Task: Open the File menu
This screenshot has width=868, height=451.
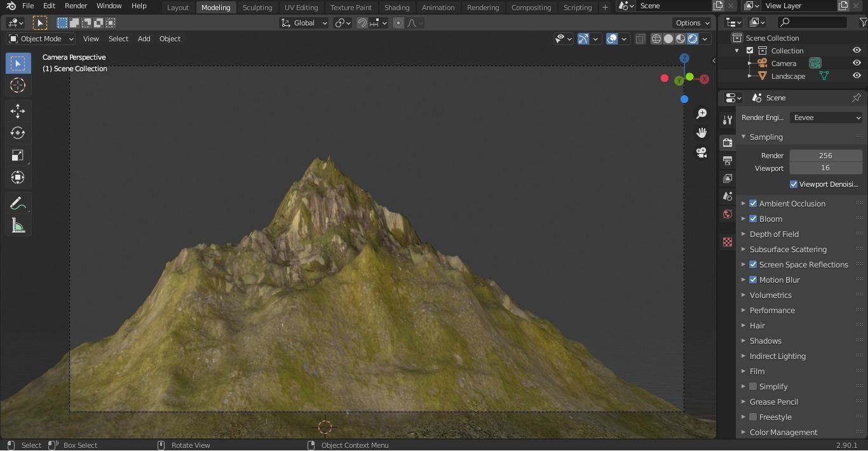Action: pyautogui.click(x=28, y=6)
